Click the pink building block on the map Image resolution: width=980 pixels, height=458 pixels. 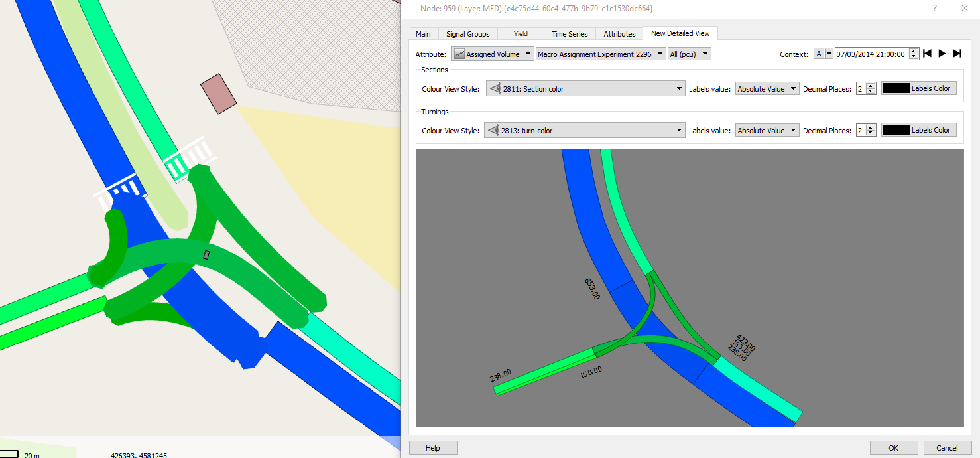tap(218, 92)
